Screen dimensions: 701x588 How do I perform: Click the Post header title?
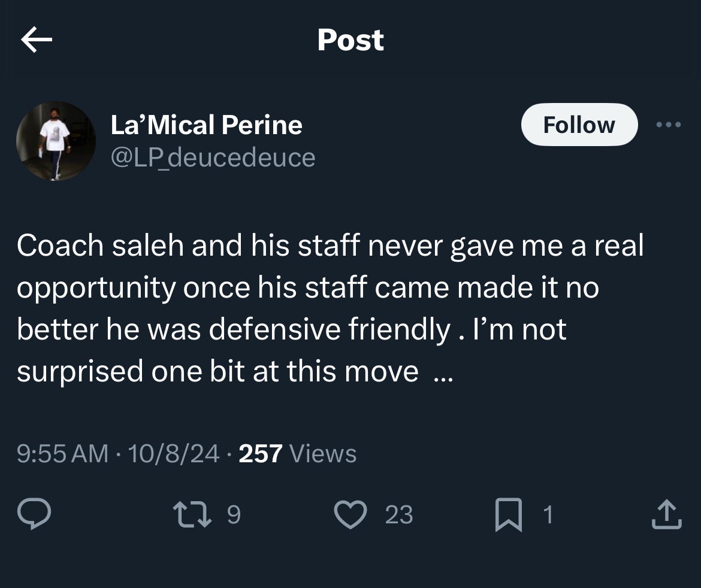[x=350, y=40]
